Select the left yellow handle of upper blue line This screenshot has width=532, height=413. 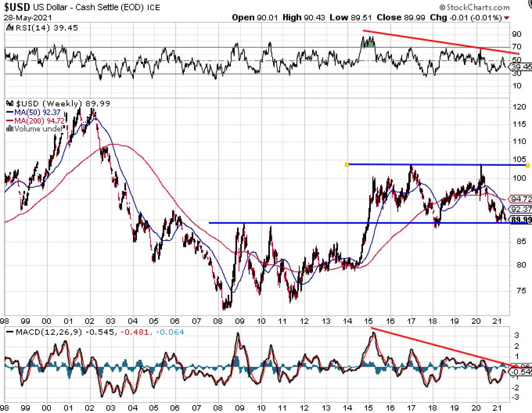point(347,165)
